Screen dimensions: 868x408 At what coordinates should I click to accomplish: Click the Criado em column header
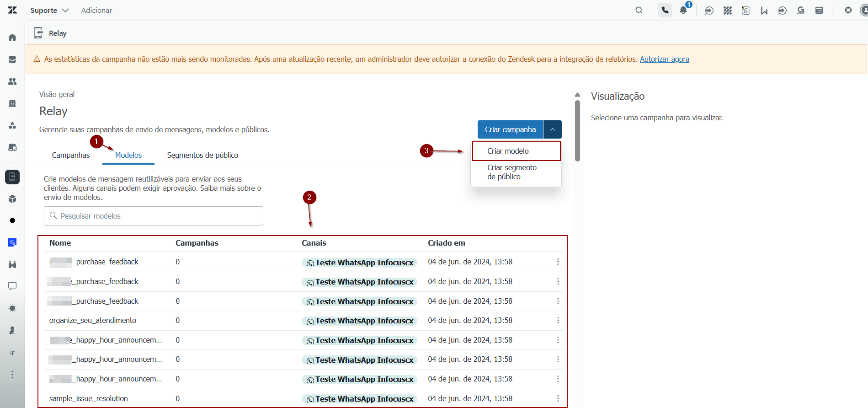[x=447, y=243]
